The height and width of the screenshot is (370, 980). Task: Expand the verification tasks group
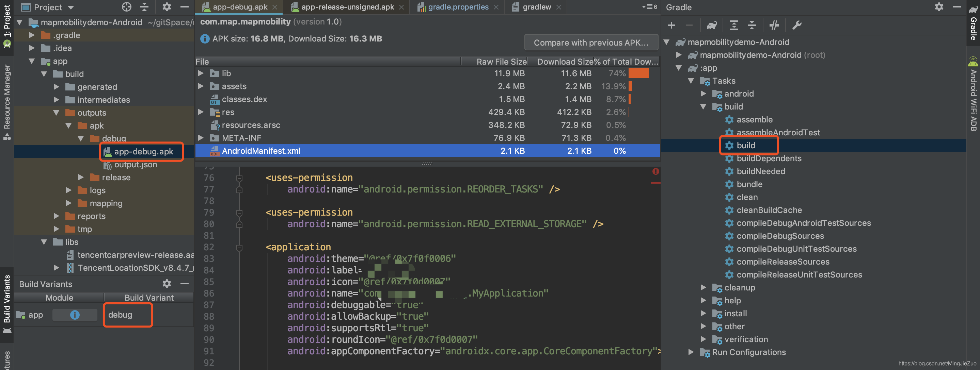(703, 339)
